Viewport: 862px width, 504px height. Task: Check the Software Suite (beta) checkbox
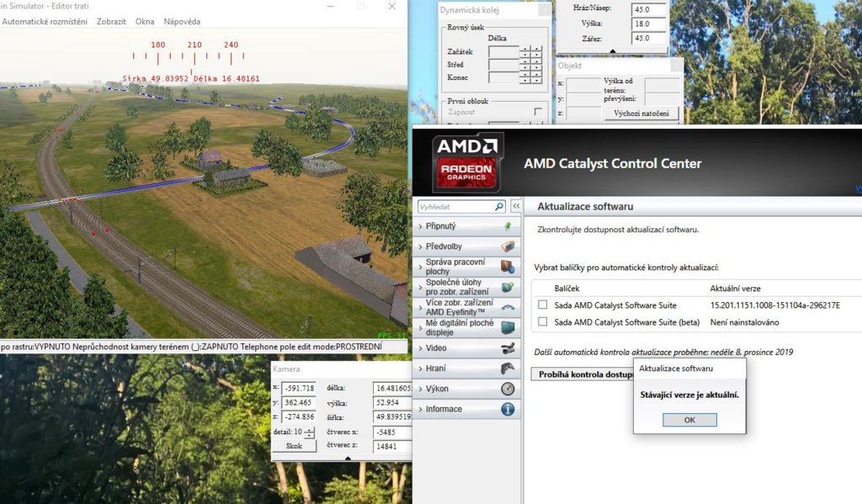pyautogui.click(x=543, y=321)
